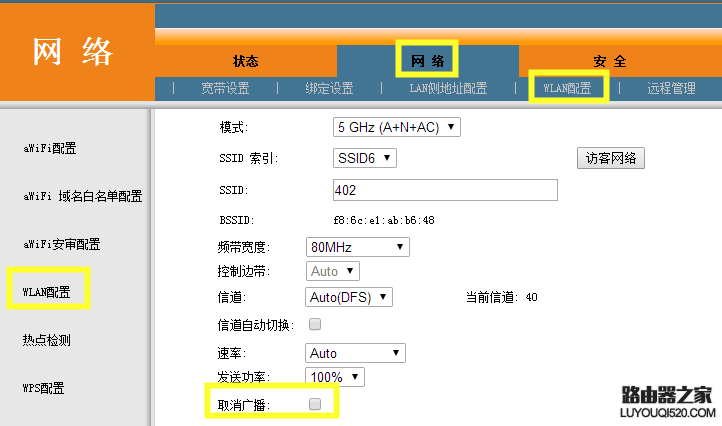Open 远程管理 submenu
This screenshot has width=722, height=426.
pyautogui.click(x=671, y=88)
